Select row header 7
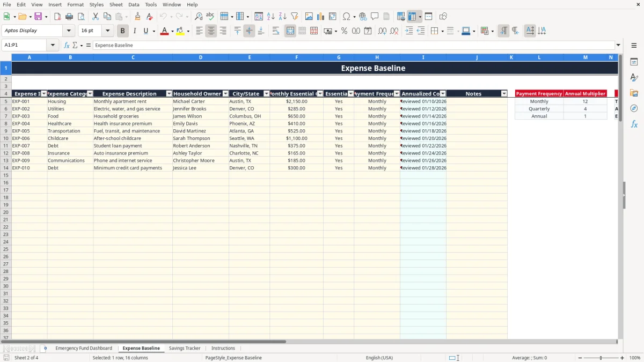This screenshot has height=362, width=644. pyautogui.click(x=6, y=116)
